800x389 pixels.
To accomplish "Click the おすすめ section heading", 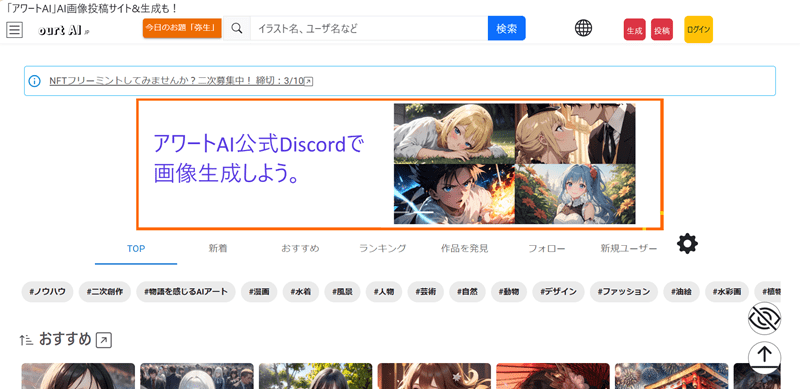I will pyautogui.click(x=65, y=339).
